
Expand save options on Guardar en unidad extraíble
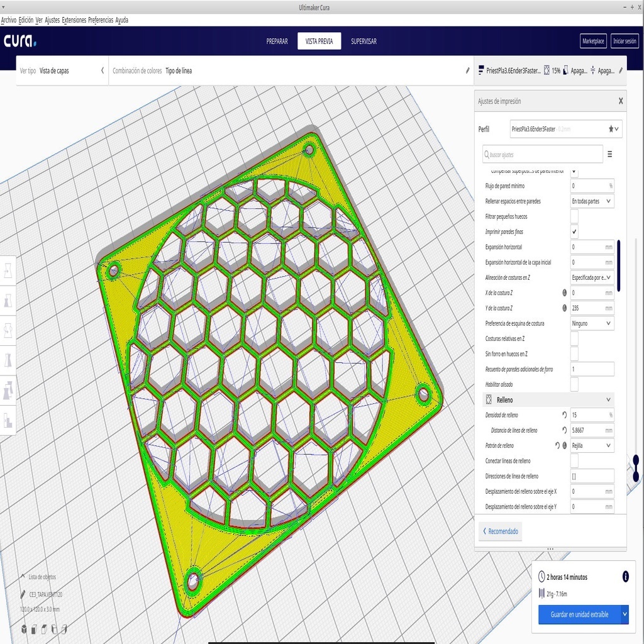coord(626,615)
